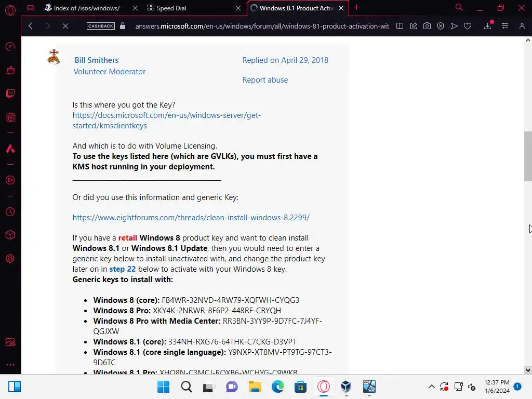
Task: Open eightforums clean-install-windows-8 link
Action: click(191, 218)
